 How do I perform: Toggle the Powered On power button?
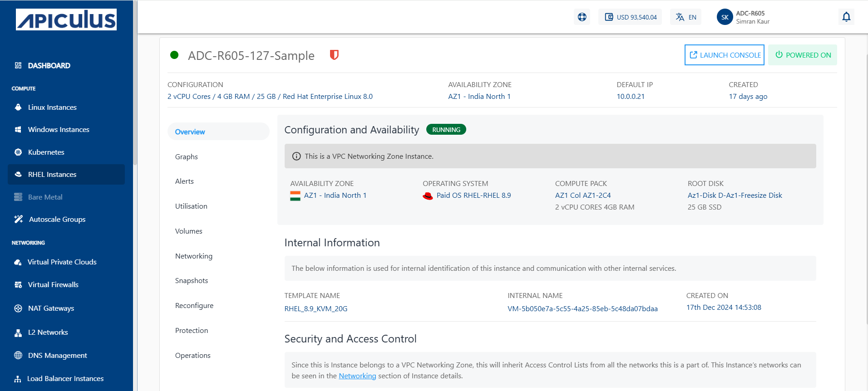point(803,55)
